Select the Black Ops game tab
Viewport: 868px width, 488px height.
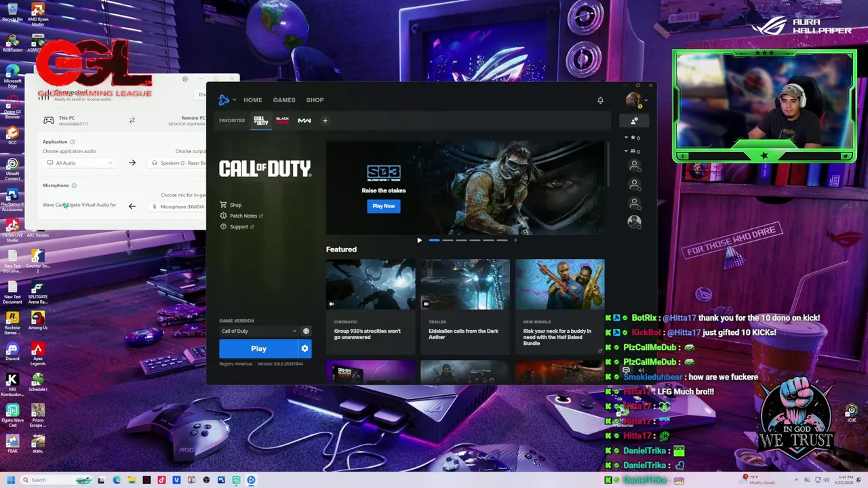283,121
